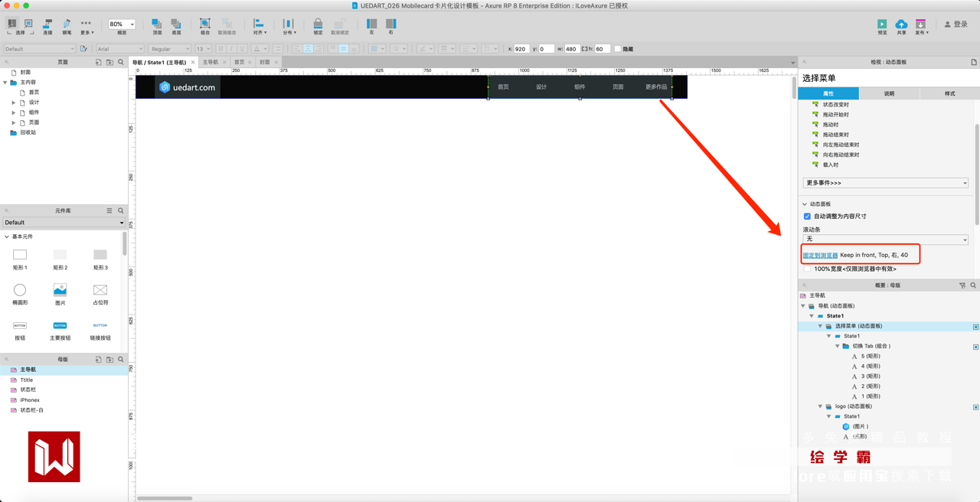Open the Default widget library dropdown
Screen dimensions: 980x502
64,223
